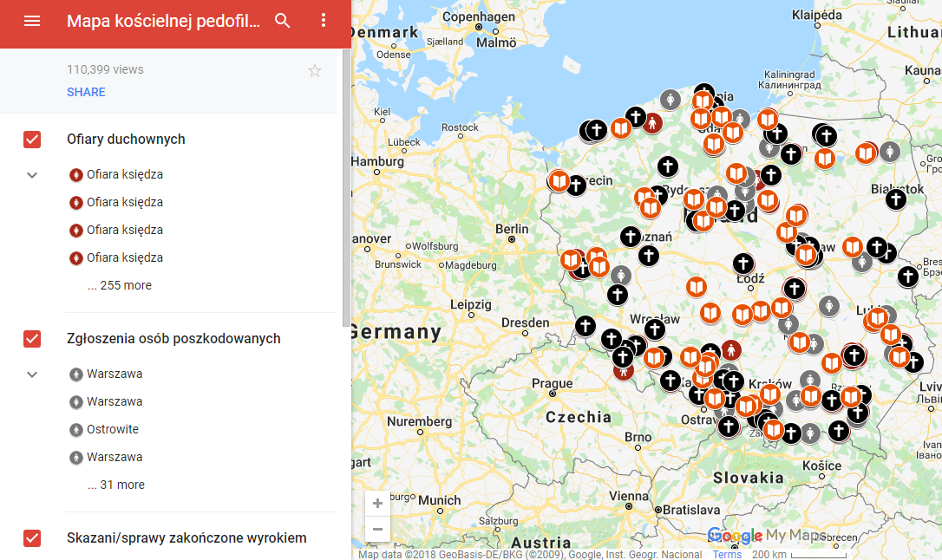Show the 255 more entries
942x560 pixels.
(x=120, y=285)
